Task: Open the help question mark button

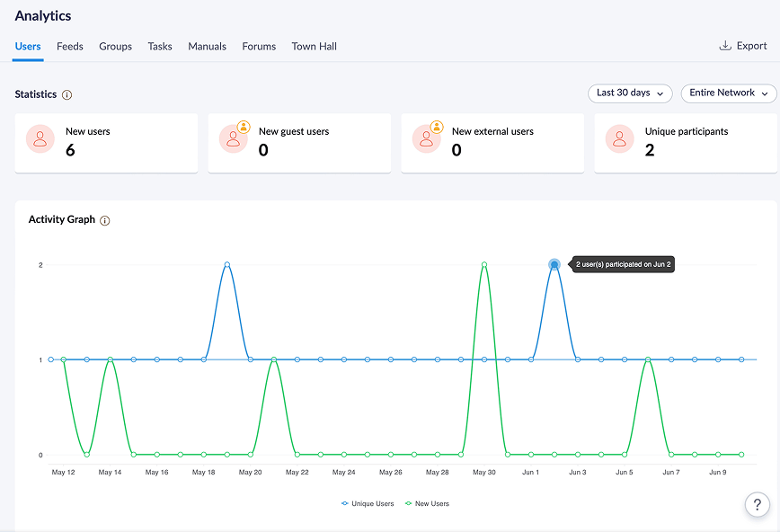Action: (757, 504)
